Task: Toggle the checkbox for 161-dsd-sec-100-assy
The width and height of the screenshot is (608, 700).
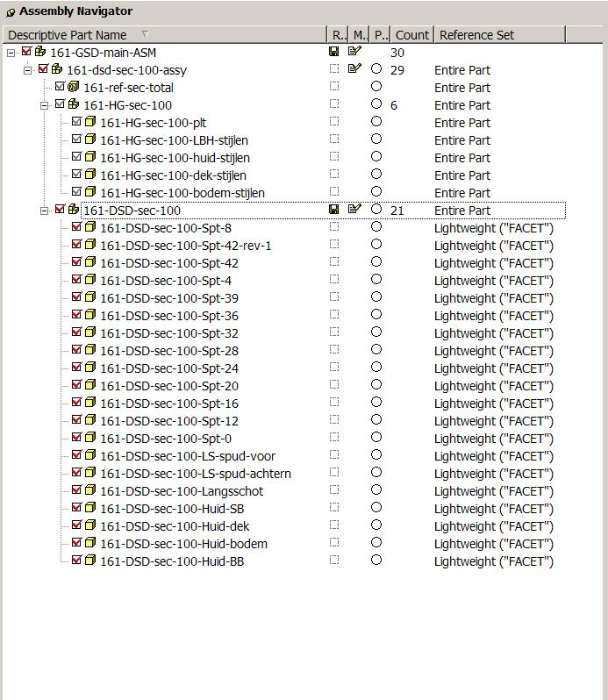Action: (x=43, y=68)
